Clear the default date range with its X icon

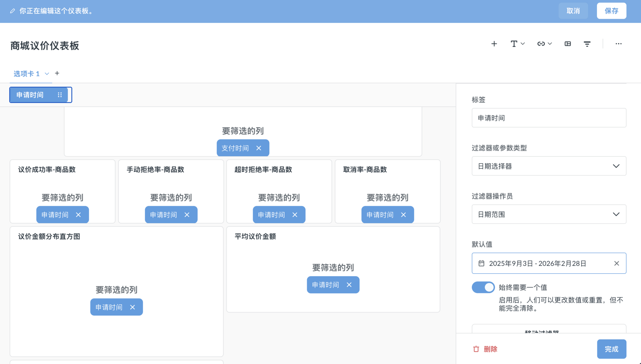(617, 263)
